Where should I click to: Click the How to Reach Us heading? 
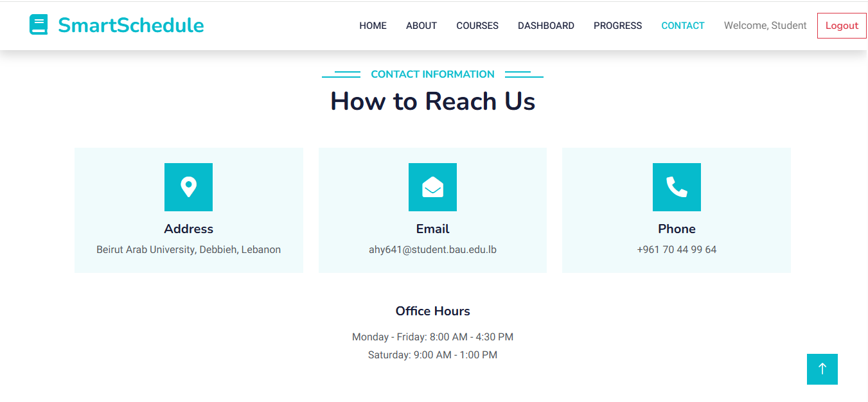[x=432, y=101]
